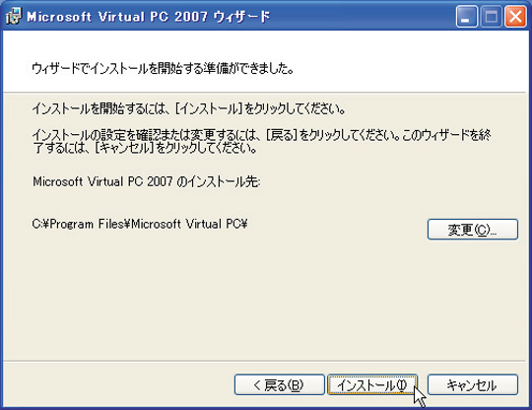
Task: Click the grayed-out maximize button
Action: pyautogui.click(x=491, y=17)
